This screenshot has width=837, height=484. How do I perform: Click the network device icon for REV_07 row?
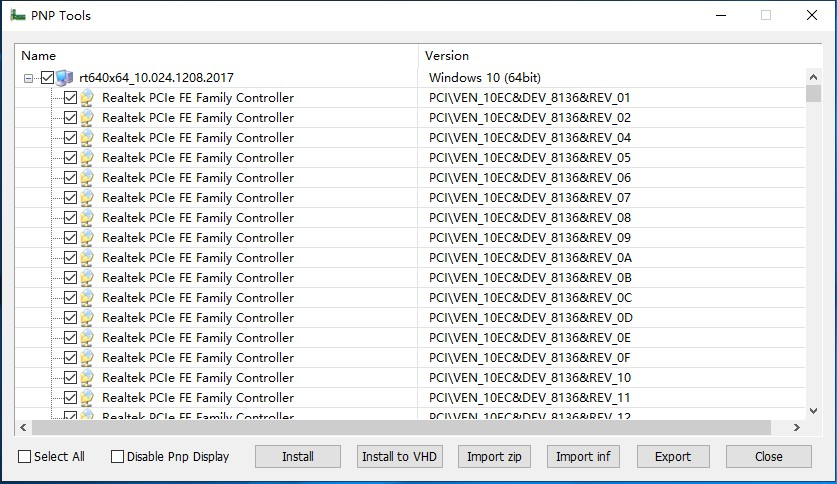click(88, 198)
